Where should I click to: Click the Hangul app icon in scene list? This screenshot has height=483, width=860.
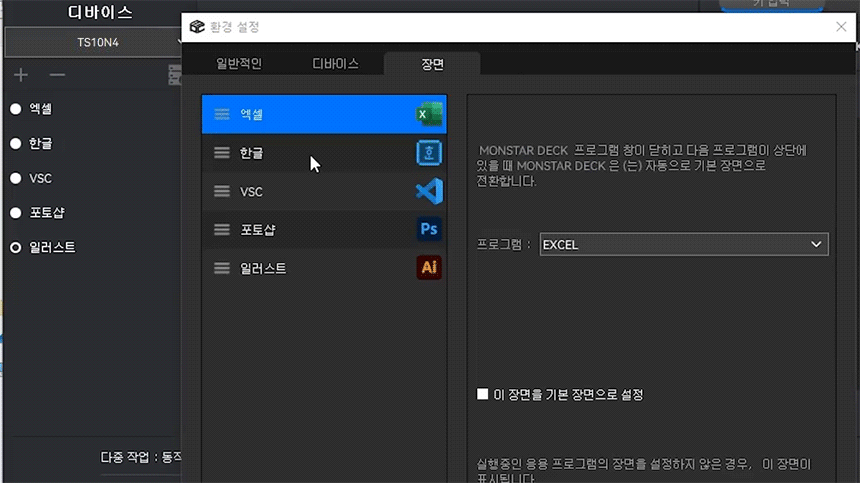tap(429, 153)
